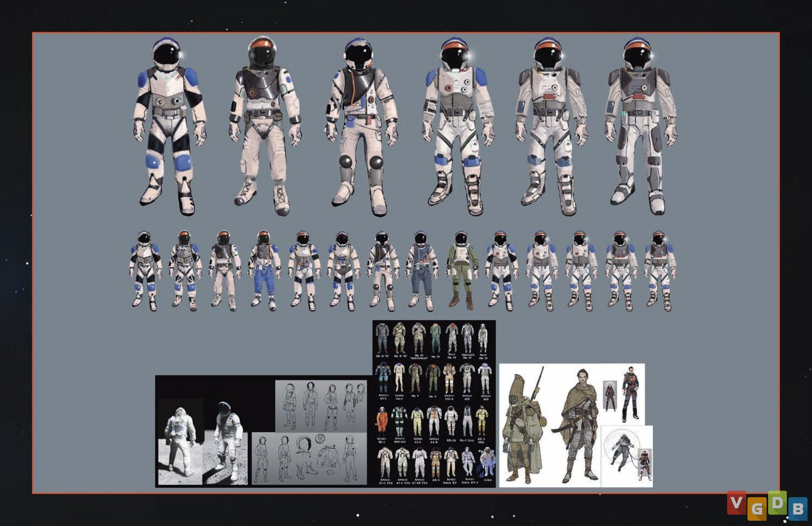This screenshot has width=812, height=526.
Task: Click the VGDB logo in the corner
Action: click(767, 505)
